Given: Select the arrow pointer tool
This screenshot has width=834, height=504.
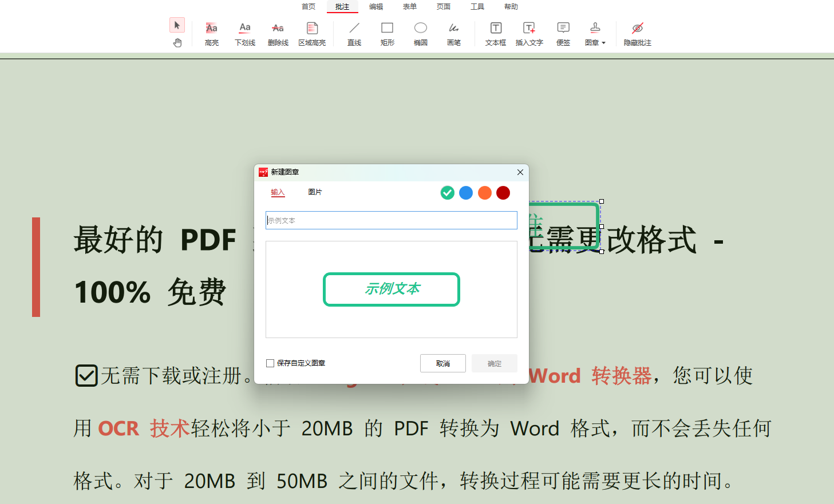Looking at the screenshot, I should coord(177,25).
